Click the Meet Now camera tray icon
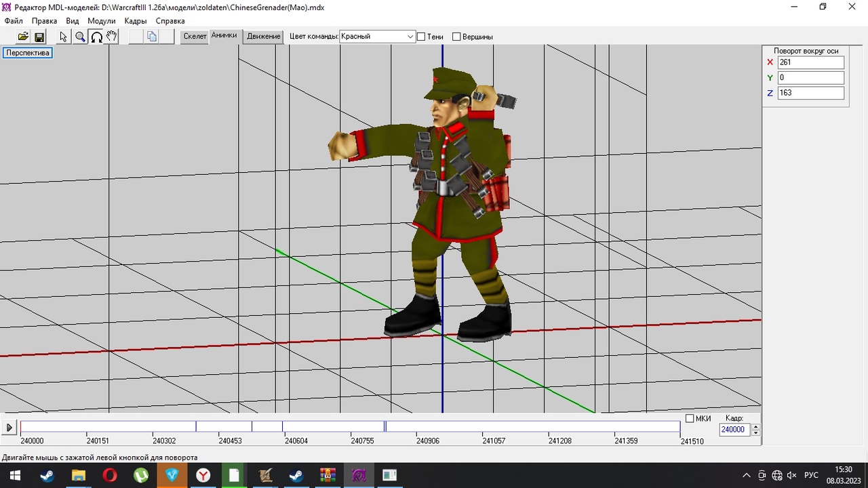Image resolution: width=868 pixels, height=488 pixels. pos(762,476)
